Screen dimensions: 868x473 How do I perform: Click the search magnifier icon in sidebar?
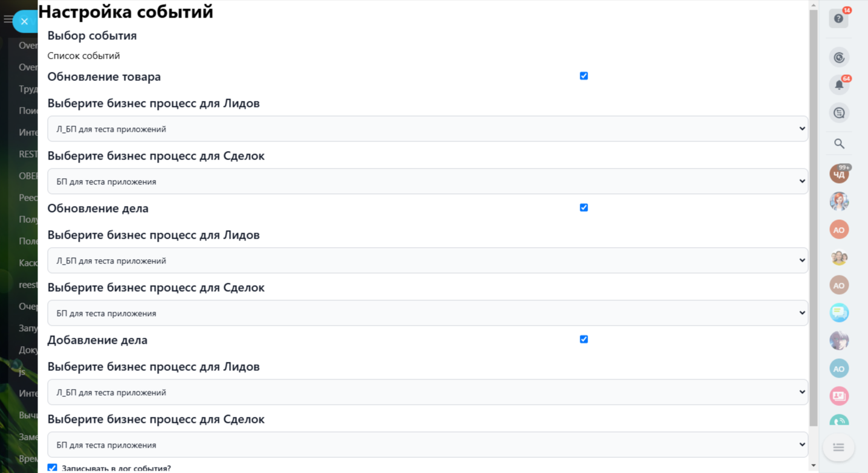[x=839, y=144]
